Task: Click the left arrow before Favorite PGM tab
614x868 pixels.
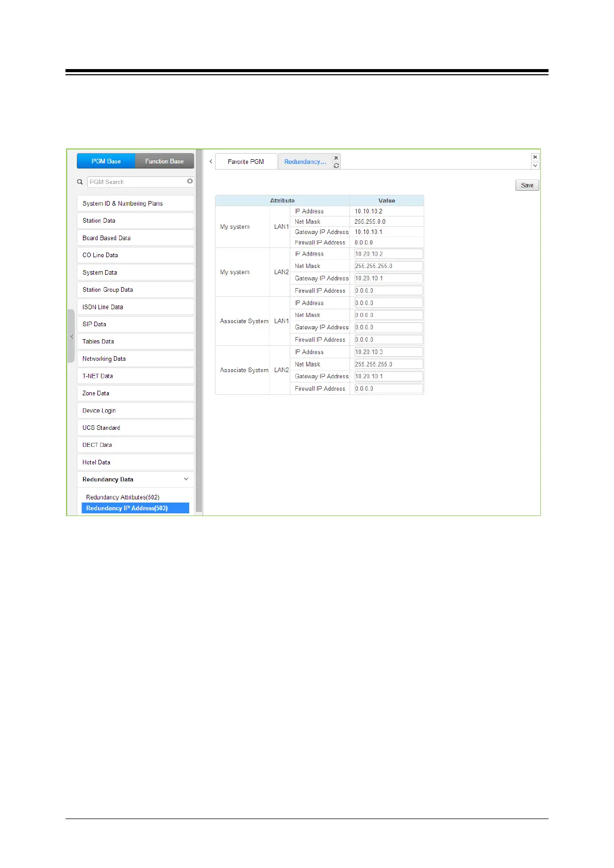Action: [210, 161]
